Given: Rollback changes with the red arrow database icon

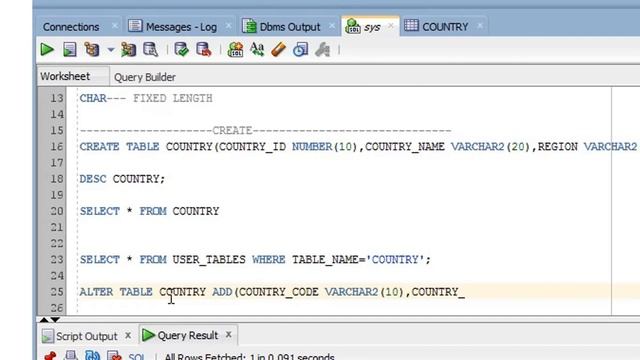Looking at the screenshot, I should (x=204, y=50).
